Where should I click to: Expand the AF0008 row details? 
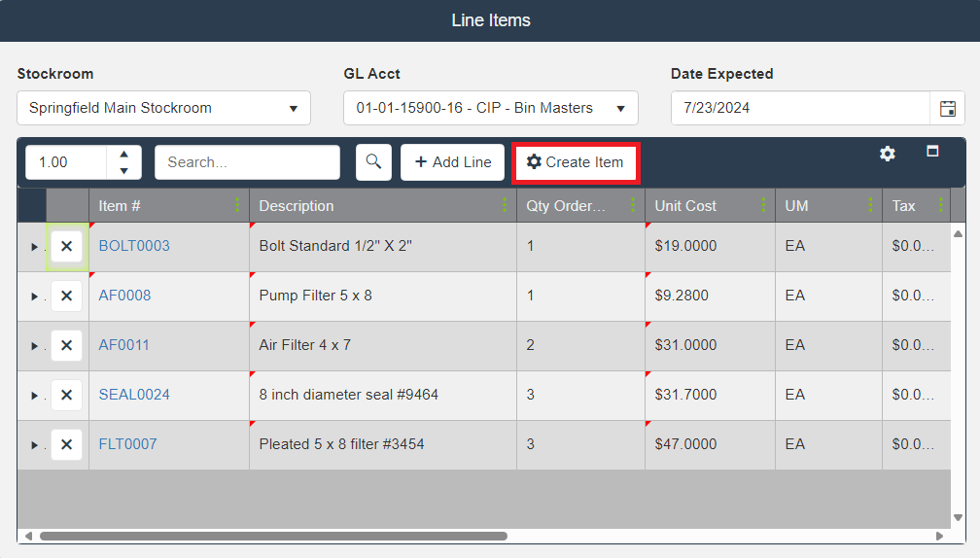(35, 296)
